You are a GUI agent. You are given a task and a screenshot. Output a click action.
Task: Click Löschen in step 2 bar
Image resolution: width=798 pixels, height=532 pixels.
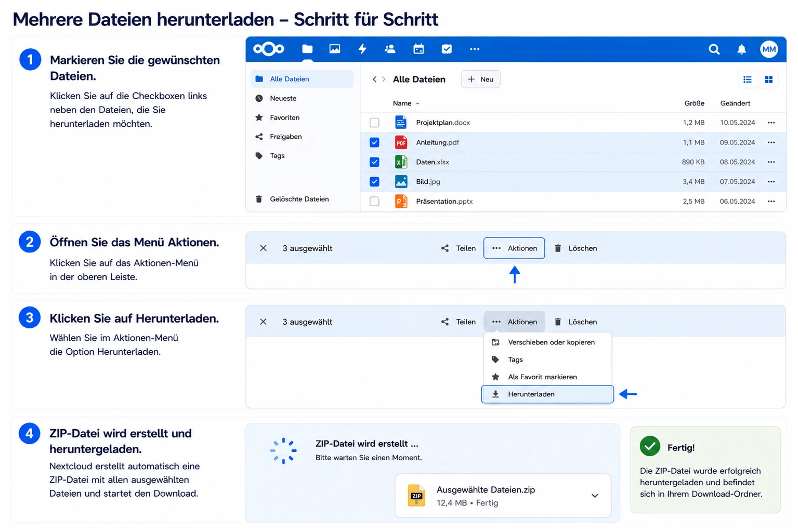(575, 248)
